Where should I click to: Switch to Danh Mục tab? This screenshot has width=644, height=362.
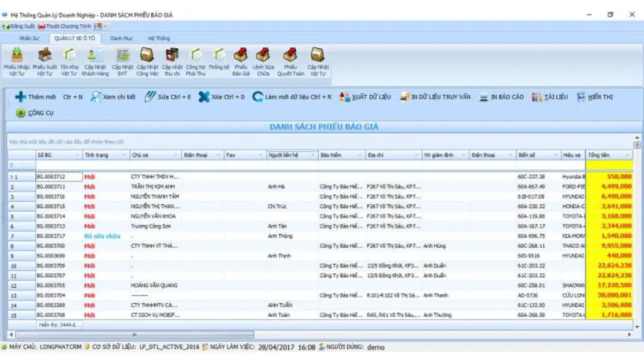121,38
